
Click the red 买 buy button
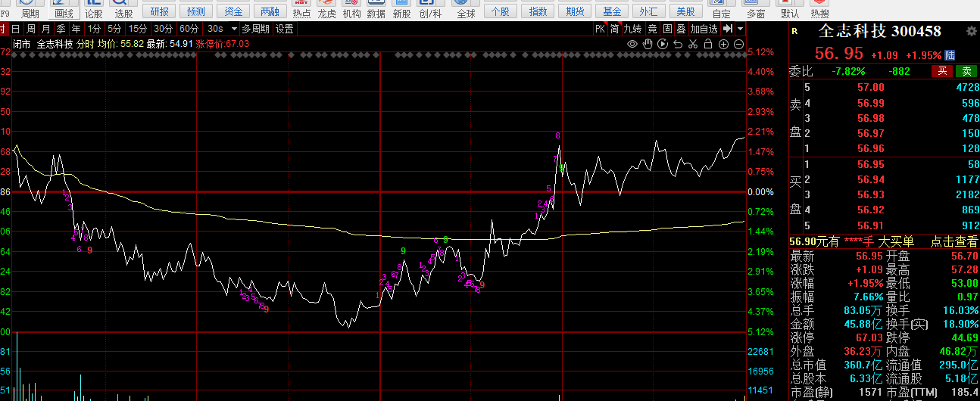tap(942, 71)
